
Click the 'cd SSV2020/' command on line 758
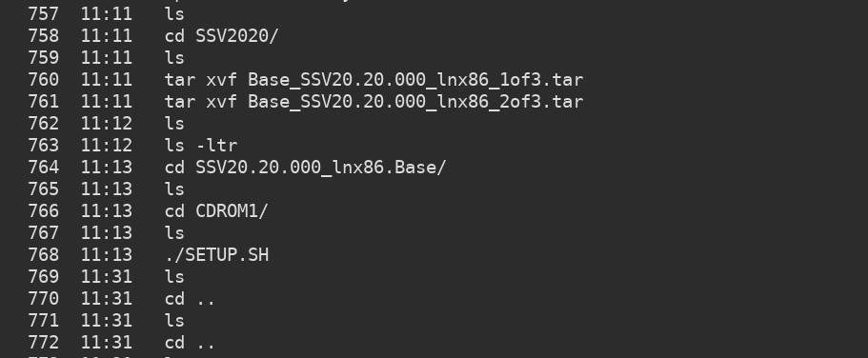click(x=221, y=36)
